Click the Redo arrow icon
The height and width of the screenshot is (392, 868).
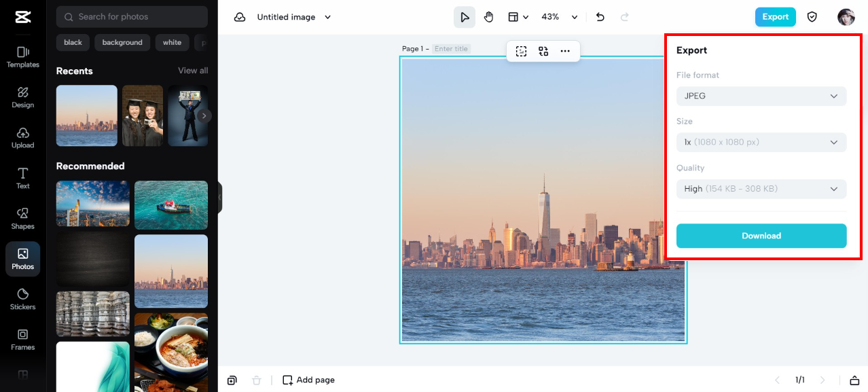click(x=624, y=17)
